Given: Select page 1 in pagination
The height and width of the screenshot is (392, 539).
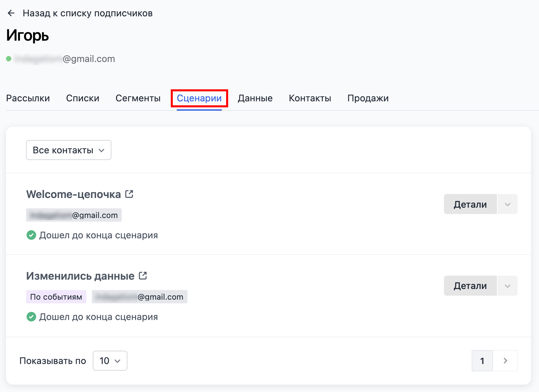Looking at the screenshot, I should point(482,361).
